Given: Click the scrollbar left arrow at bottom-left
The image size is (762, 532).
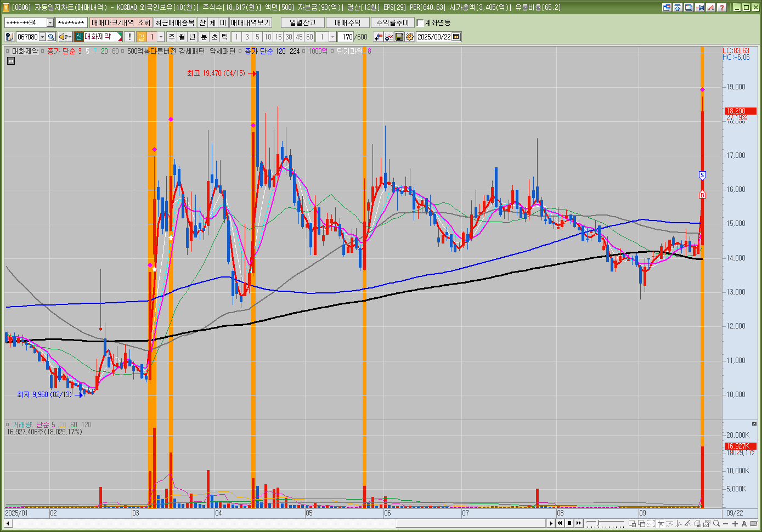Looking at the screenshot, I should point(8,523).
